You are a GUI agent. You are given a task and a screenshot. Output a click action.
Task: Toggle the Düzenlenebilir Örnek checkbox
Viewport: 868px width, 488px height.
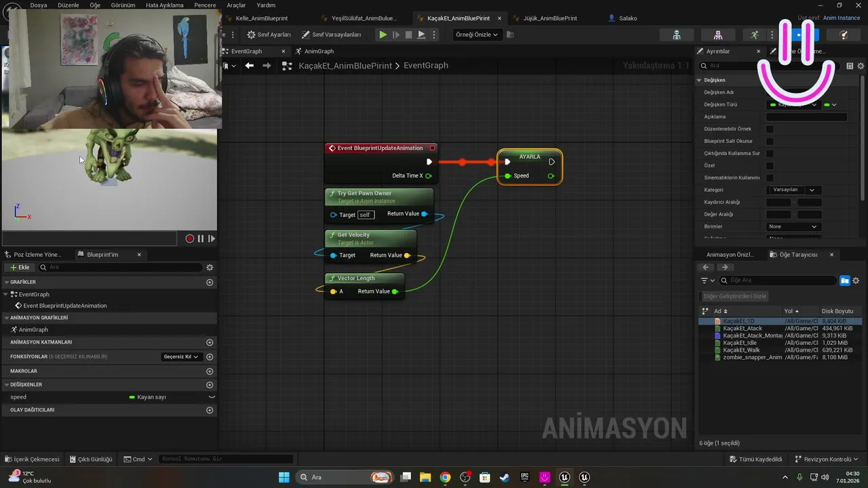(770, 129)
